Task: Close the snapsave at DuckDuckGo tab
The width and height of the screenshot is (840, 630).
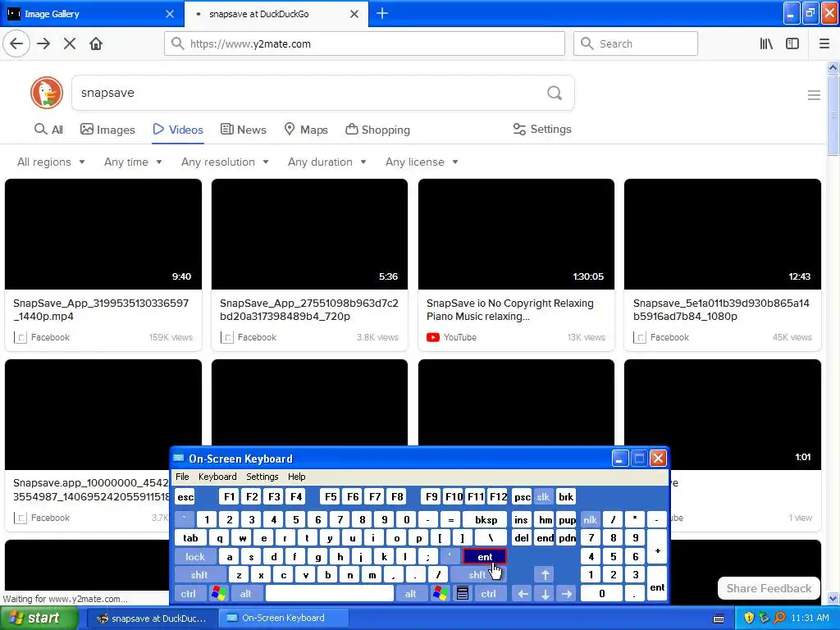Action: pos(354,14)
